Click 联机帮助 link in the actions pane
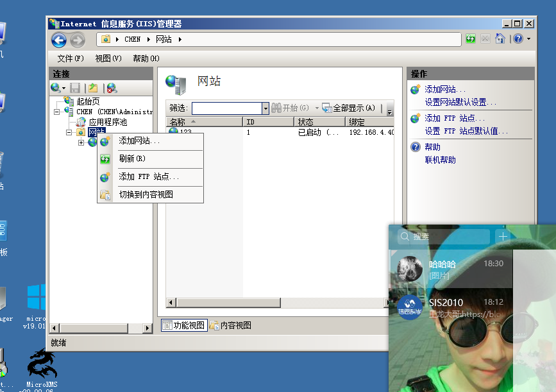 (x=440, y=160)
